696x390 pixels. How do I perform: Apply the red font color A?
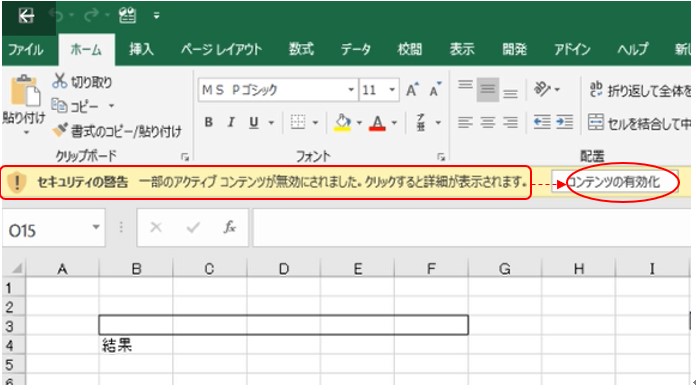point(377,123)
